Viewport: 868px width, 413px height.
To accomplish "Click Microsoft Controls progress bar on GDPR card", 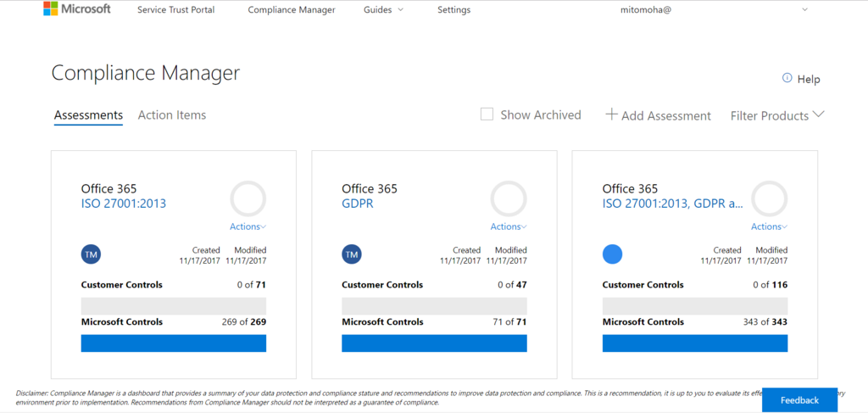I will pyautogui.click(x=434, y=343).
